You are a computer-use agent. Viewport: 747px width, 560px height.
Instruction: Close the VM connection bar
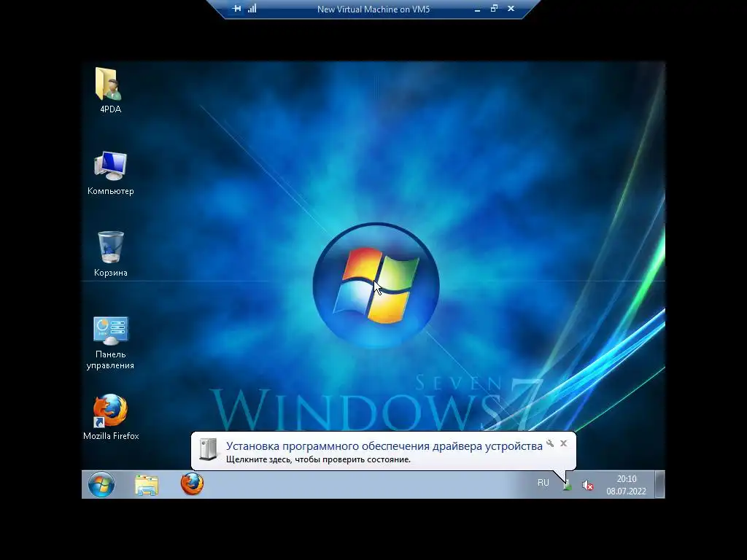511,9
